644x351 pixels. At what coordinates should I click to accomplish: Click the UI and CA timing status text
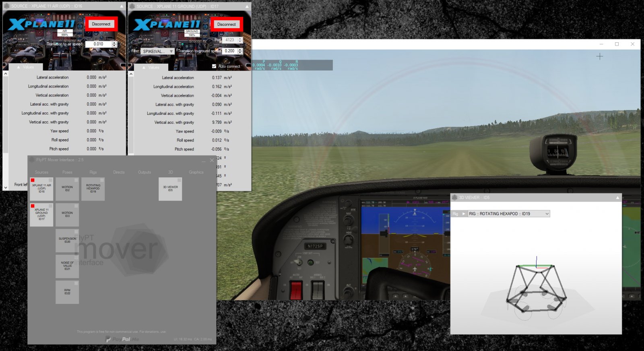pos(193,339)
